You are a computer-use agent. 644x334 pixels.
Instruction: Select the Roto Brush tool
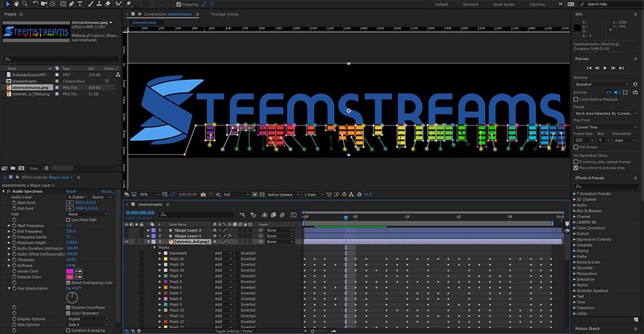(x=118, y=4)
